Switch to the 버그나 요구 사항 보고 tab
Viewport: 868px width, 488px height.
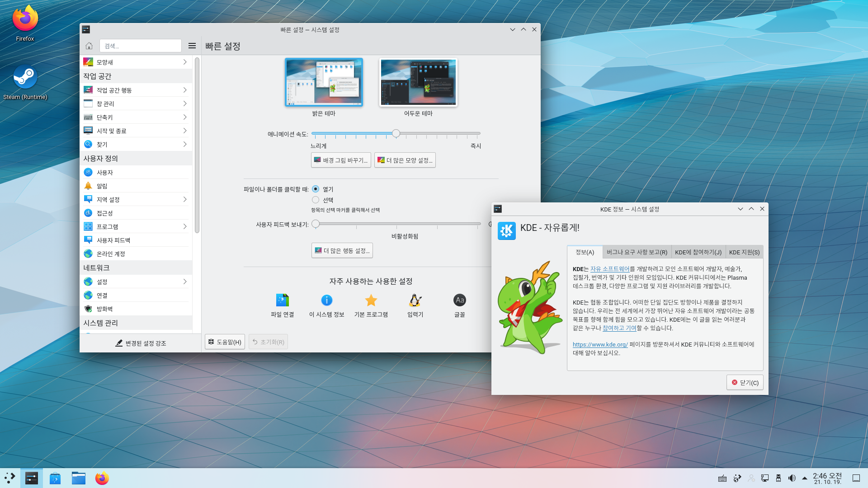[637, 252]
